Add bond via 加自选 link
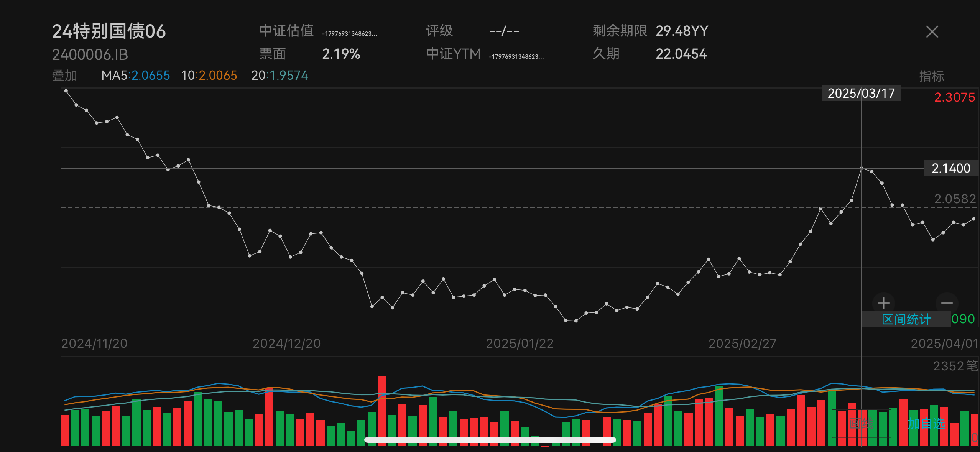The image size is (980, 452). pos(926,424)
